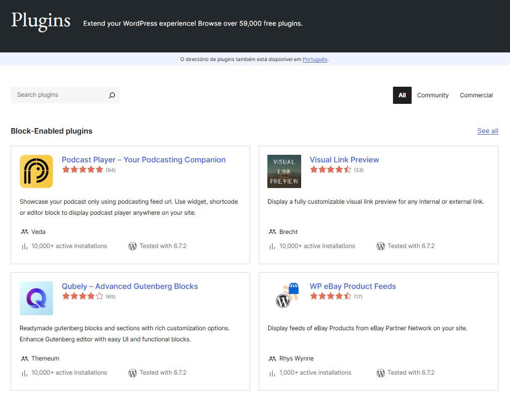The height and width of the screenshot is (420, 510).
Task: Click the Qubely plugin logo
Action: 36,298
